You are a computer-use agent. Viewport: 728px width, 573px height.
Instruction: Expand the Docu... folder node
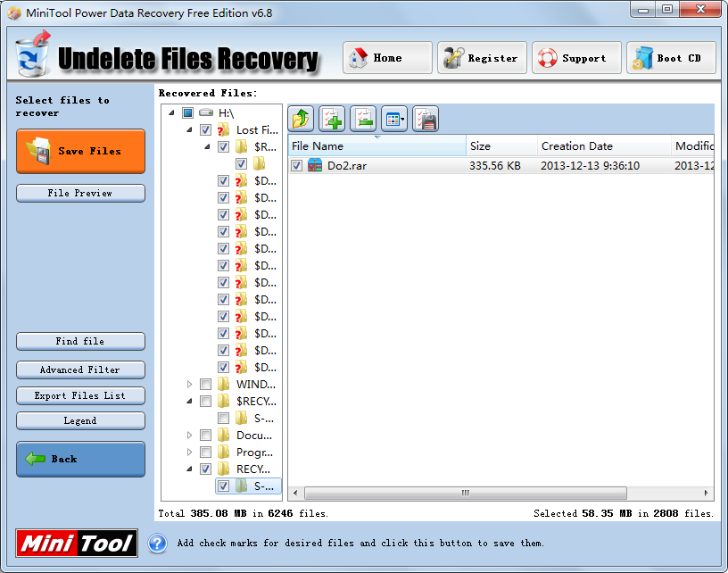pyautogui.click(x=189, y=435)
